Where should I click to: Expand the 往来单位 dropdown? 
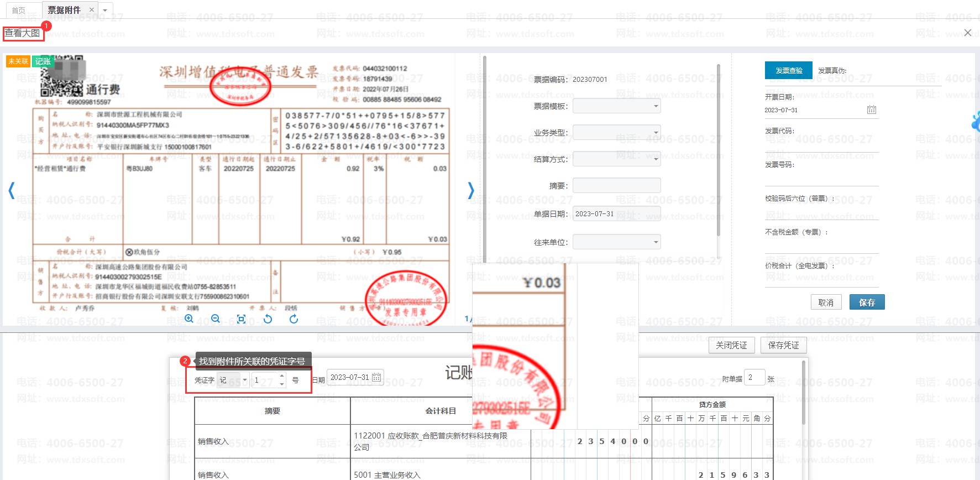tap(656, 242)
